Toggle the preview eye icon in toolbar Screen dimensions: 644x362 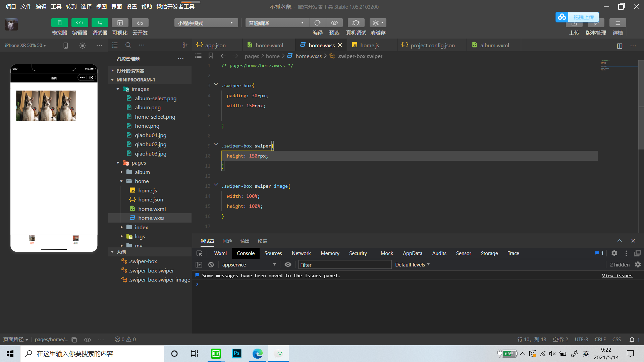point(334,23)
